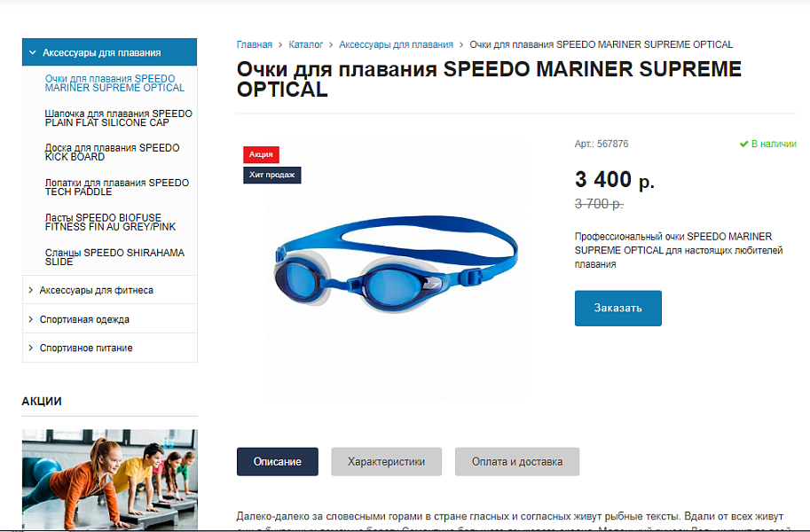Go to Главная breadcrumb link
The height and width of the screenshot is (532, 810).
(254, 45)
